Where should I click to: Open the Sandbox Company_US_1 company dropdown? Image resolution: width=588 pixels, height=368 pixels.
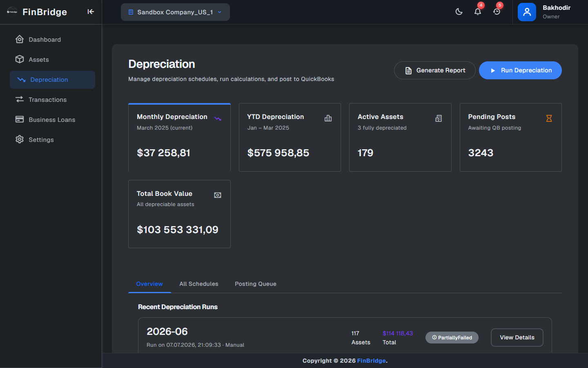tap(175, 12)
